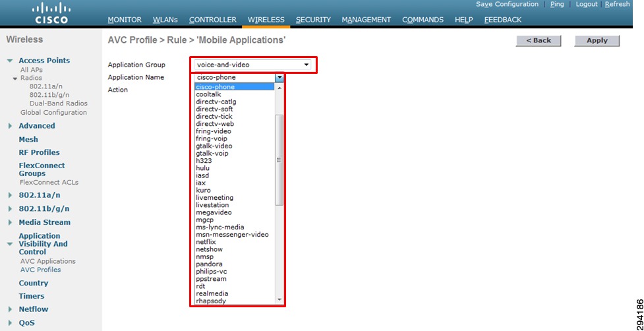
Task: Expand the QoS section
Action: tap(11, 323)
